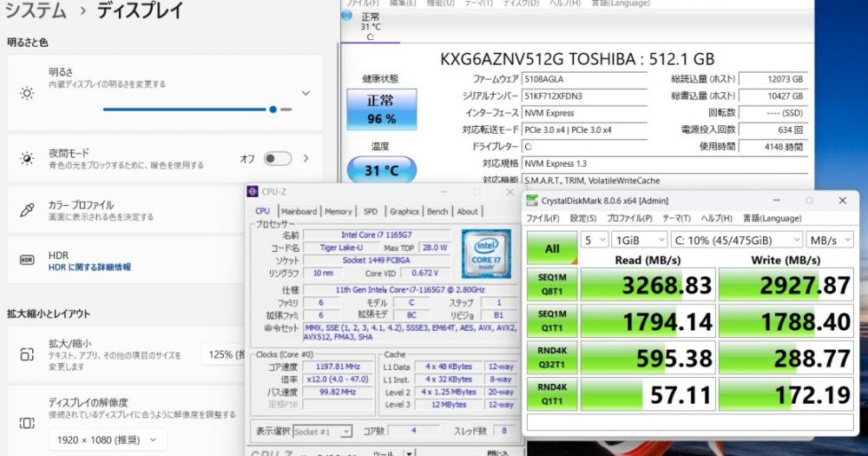This screenshot has height=456, width=868.
Task: Open the Memory tab in CPU-Z
Action: (338, 211)
